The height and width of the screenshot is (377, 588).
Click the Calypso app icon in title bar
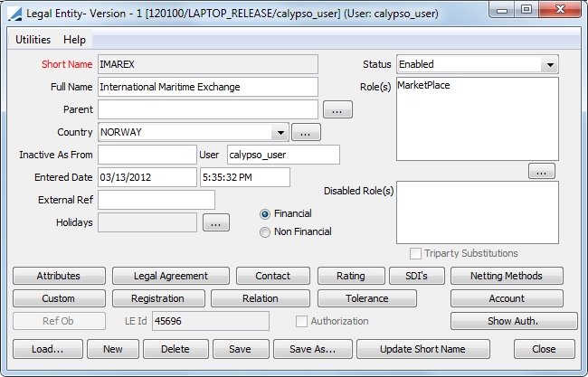(15, 14)
